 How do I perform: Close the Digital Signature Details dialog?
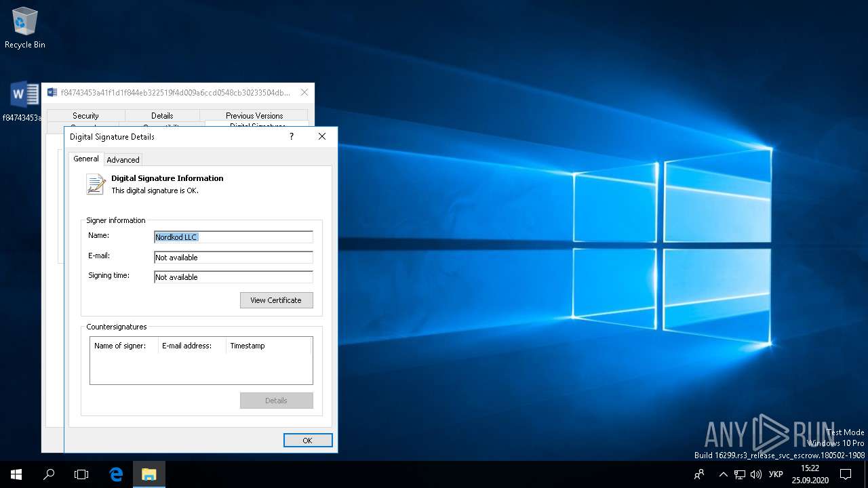coord(322,136)
